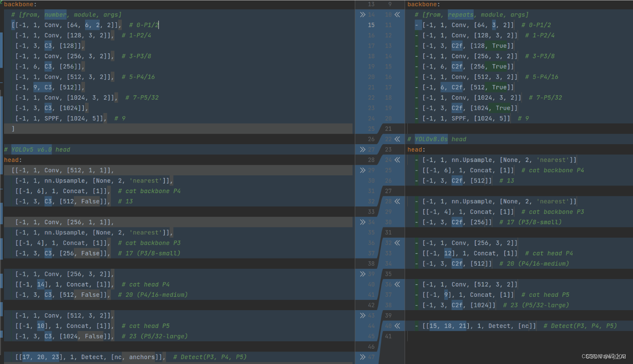Image resolution: width=633 pixels, height=364 pixels.
Task: Click right line 'C2f, [1024]] # 23 (P5/32-large)'
Action: (492, 305)
